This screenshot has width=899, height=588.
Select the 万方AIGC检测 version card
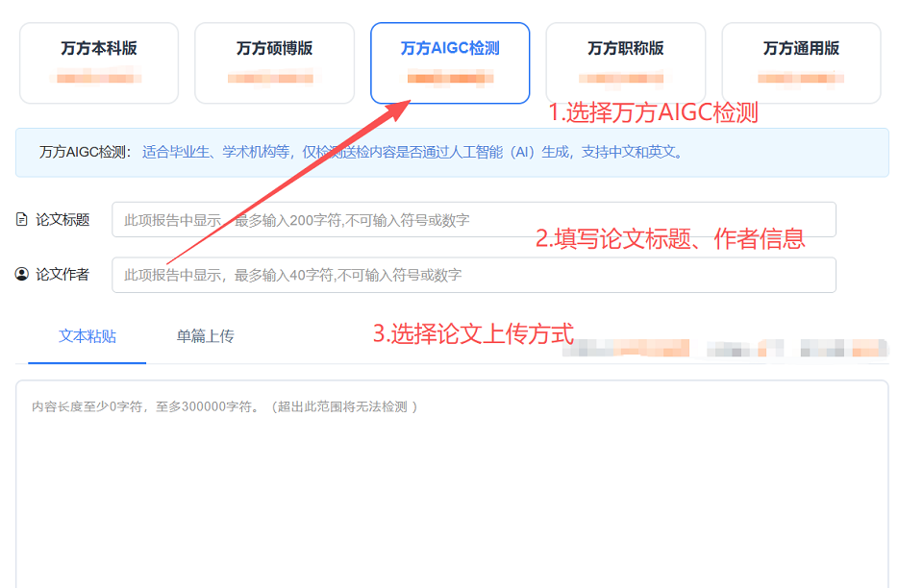click(x=449, y=61)
